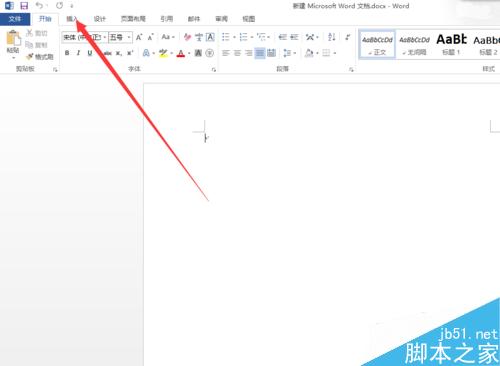Apply red font color
500x366 pixels.
pyautogui.click(x=181, y=53)
